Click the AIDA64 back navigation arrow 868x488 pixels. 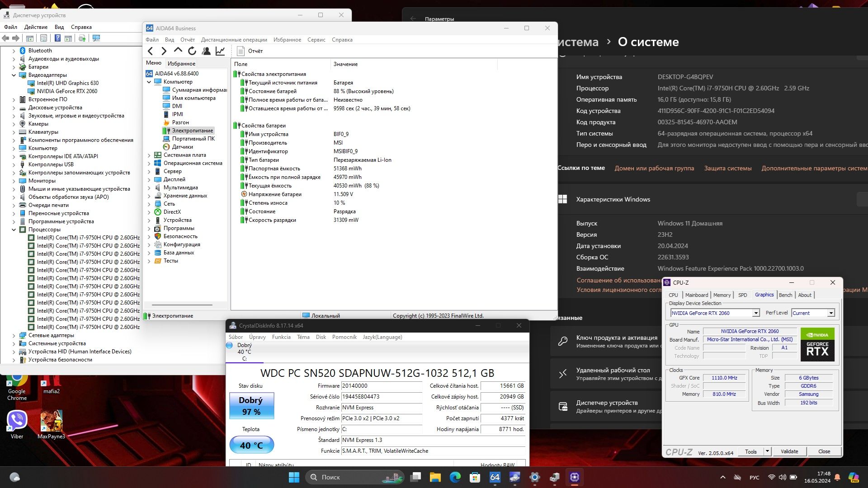click(x=151, y=51)
